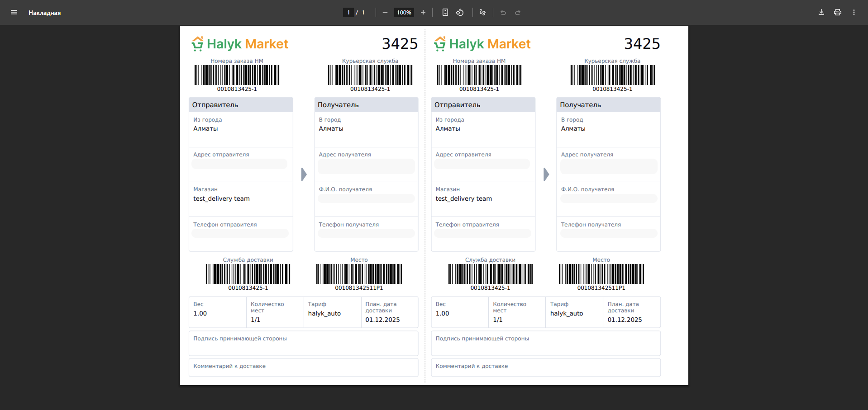Screen dimensions: 868x410
Task: Click the 100% zoom level box
Action: pos(404,12)
